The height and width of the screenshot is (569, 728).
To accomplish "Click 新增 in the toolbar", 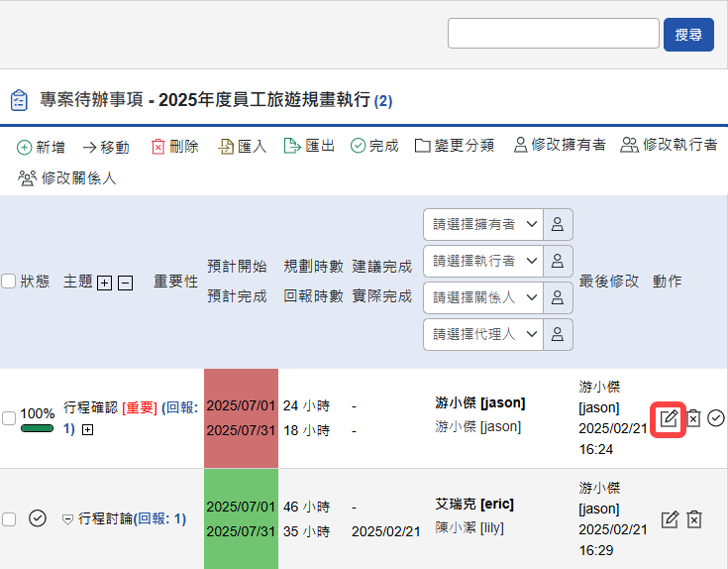I will pyautogui.click(x=41, y=147).
